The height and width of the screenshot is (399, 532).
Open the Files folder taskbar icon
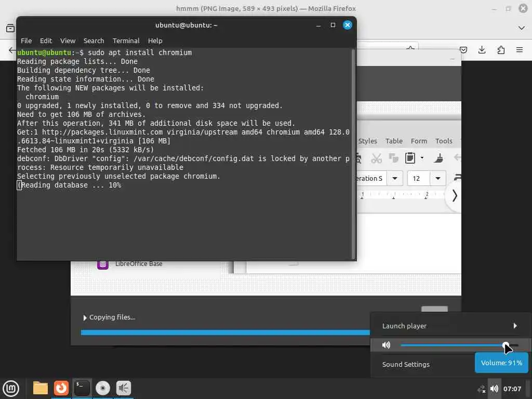[41, 388]
